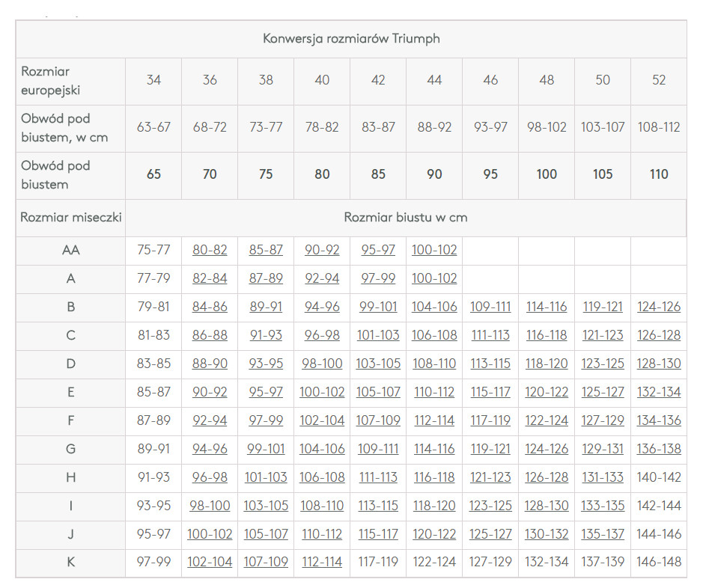Select European size 44 header cell
The height and width of the screenshot is (588, 706).
point(434,80)
